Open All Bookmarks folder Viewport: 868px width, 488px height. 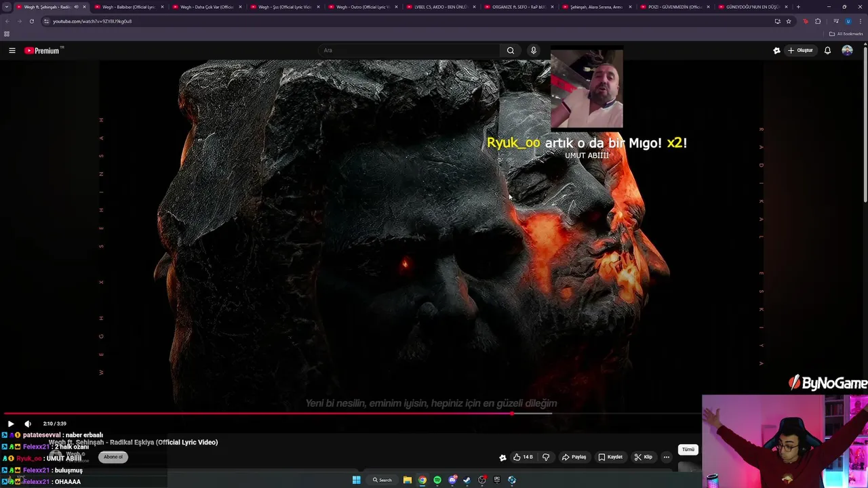pos(846,34)
